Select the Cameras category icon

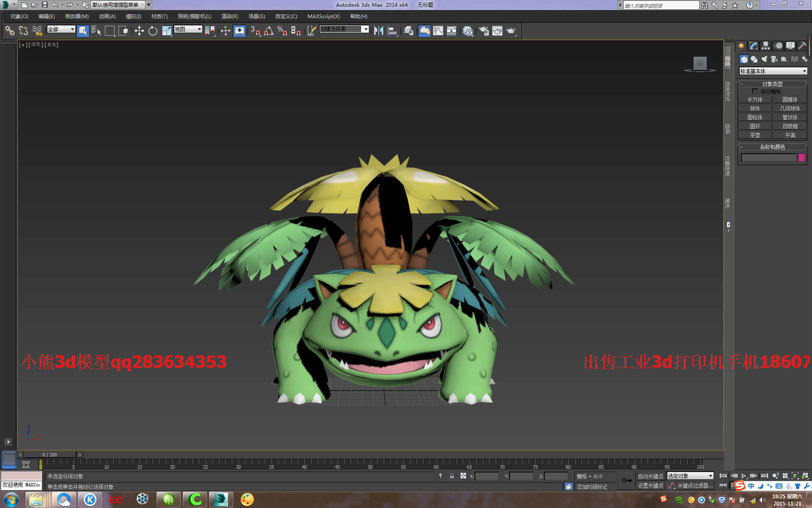pos(774,59)
